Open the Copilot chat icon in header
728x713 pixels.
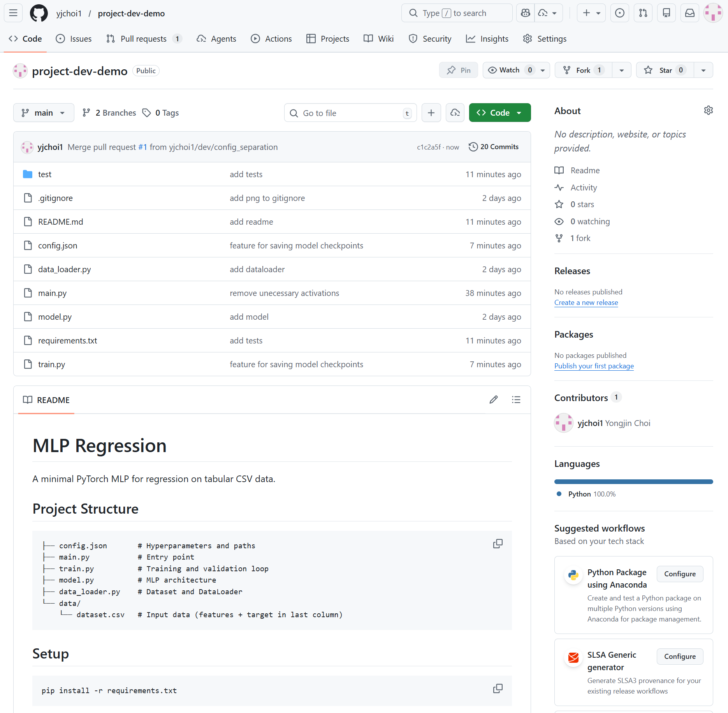[x=526, y=13]
